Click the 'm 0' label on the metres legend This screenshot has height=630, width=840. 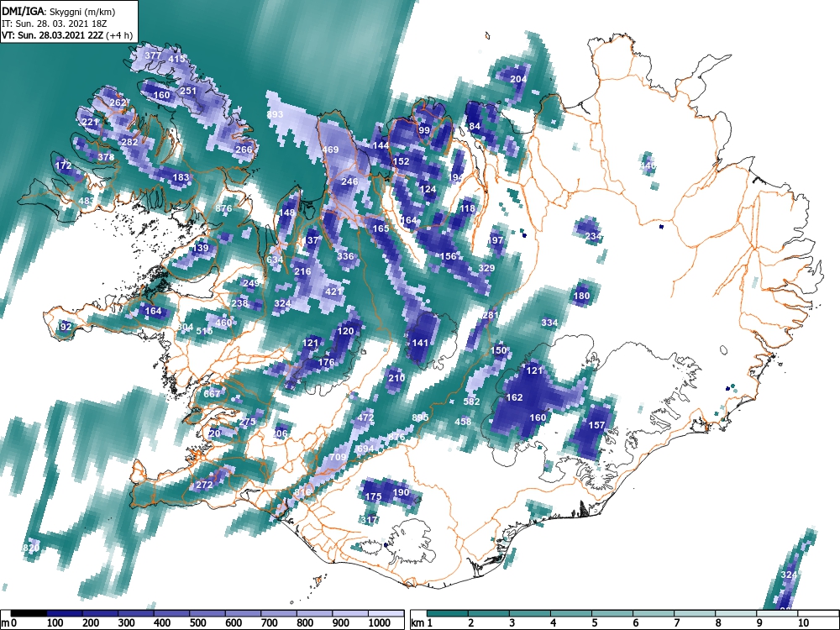tap(9, 622)
